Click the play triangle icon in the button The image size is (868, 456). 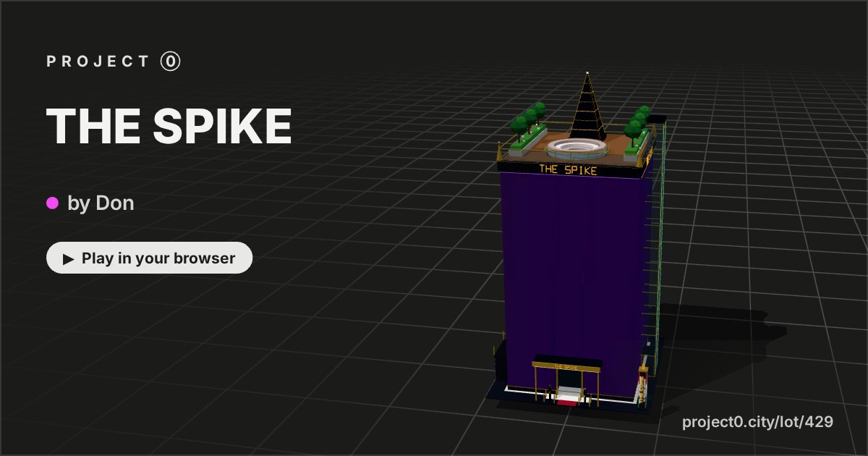point(69,259)
